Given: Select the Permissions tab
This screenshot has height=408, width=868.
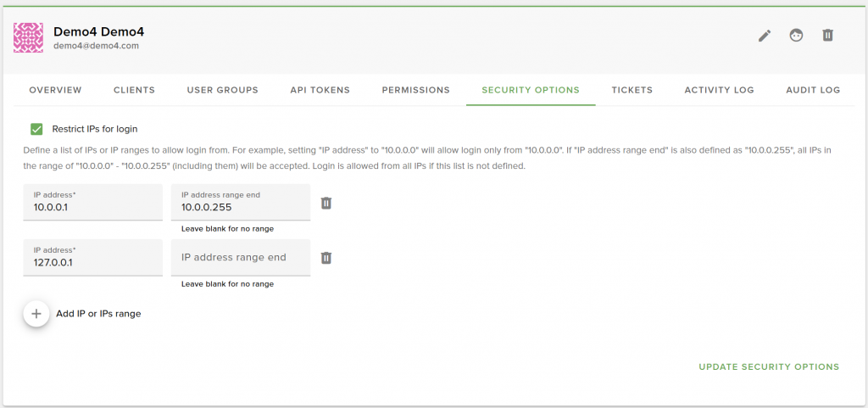Looking at the screenshot, I should click(415, 90).
